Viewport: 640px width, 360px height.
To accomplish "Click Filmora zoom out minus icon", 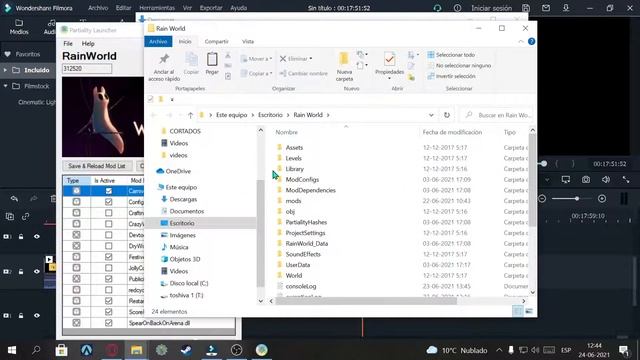I will tap(542, 199).
